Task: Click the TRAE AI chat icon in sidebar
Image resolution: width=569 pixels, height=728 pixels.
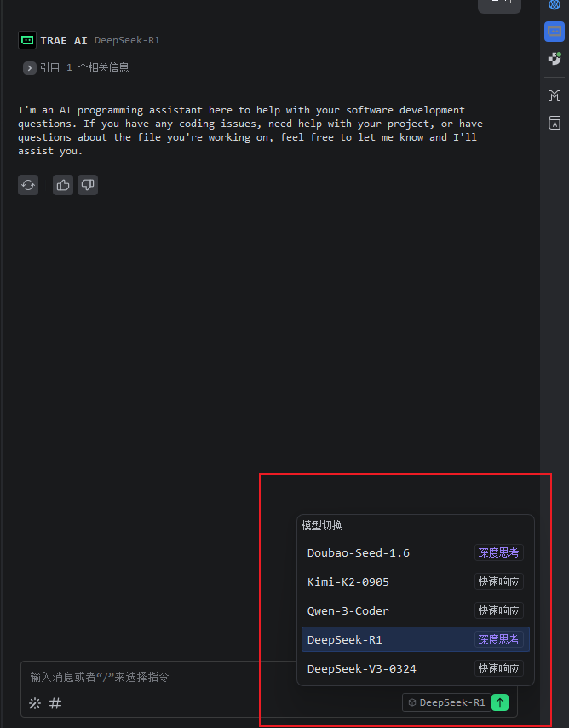Action: point(555,32)
